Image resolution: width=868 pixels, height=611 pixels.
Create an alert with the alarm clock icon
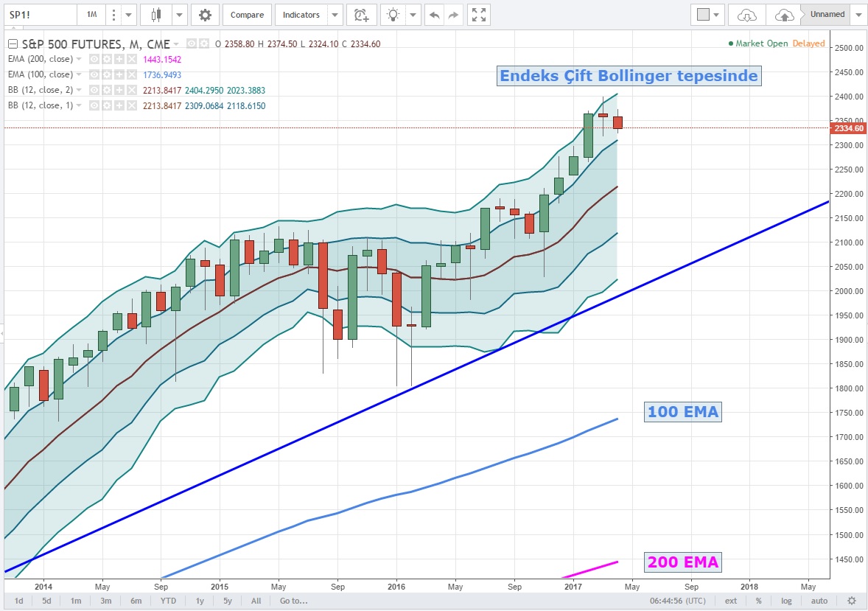pos(360,15)
